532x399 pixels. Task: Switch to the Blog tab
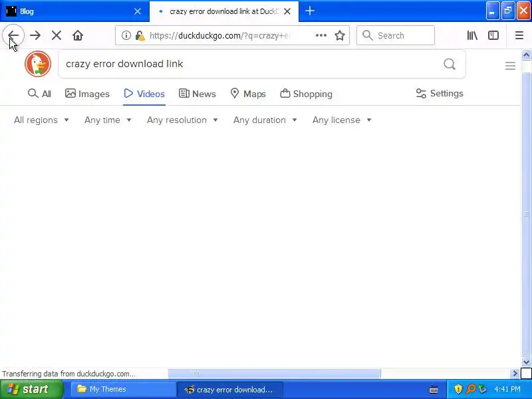[x=74, y=11]
